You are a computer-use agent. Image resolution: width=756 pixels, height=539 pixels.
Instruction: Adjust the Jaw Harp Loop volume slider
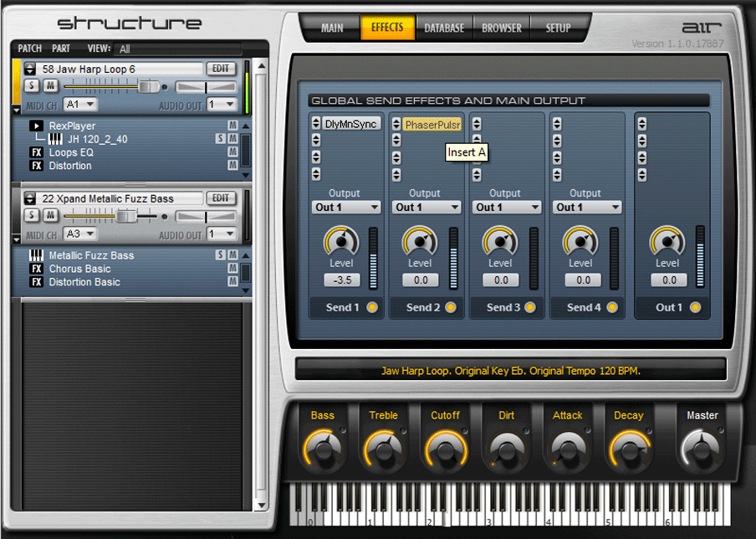click(x=147, y=86)
